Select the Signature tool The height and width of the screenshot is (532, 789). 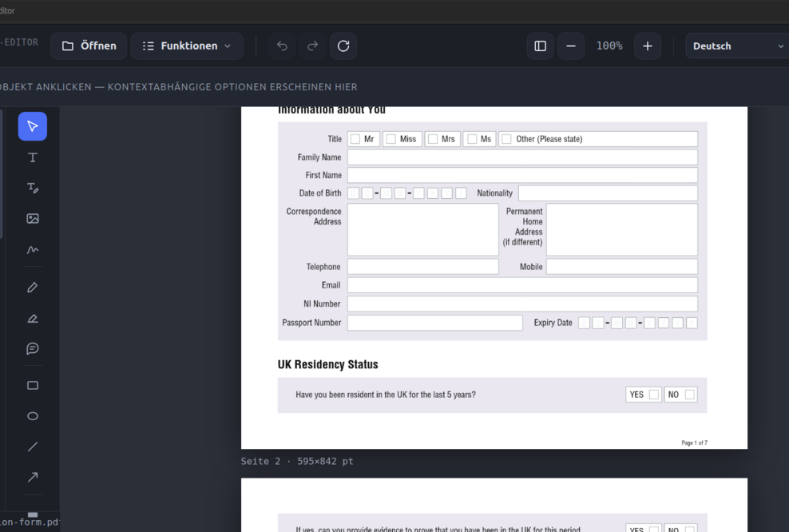pos(33,249)
